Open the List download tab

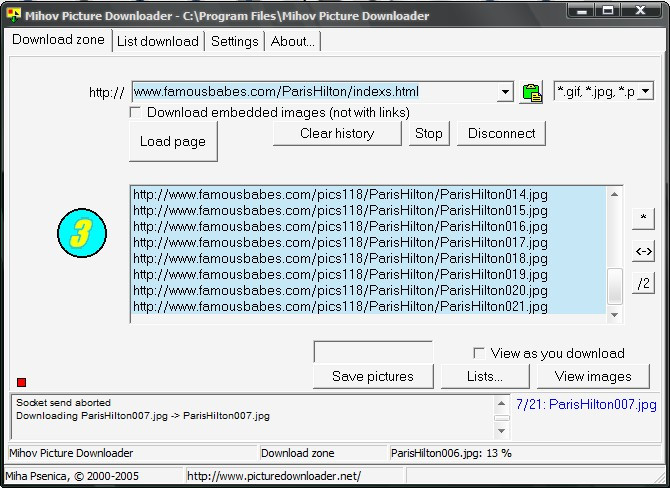[x=158, y=41]
